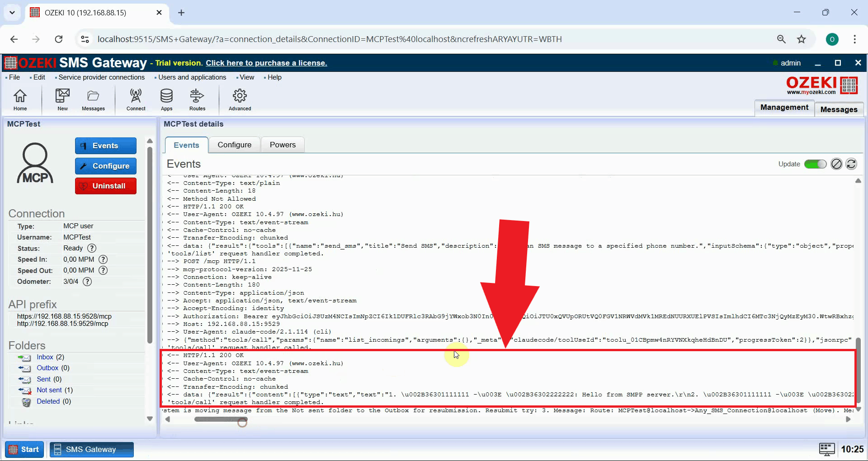Screen dimensions: 868x461
Task: Click the browser reload icon
Action: (x=59, y=39)
